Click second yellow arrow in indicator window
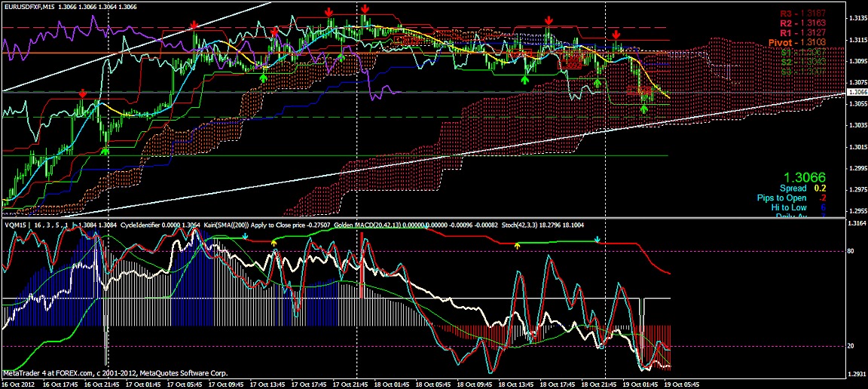 (x=516, y=245)
